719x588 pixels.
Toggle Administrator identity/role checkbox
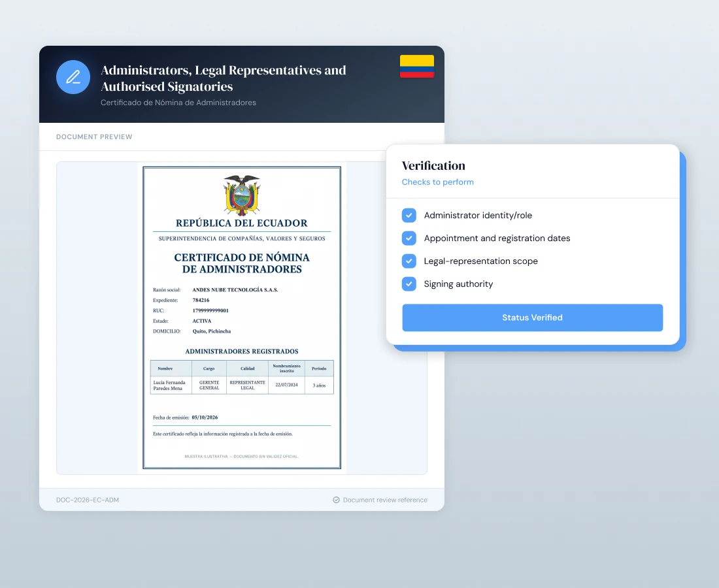tap(409, 216)
